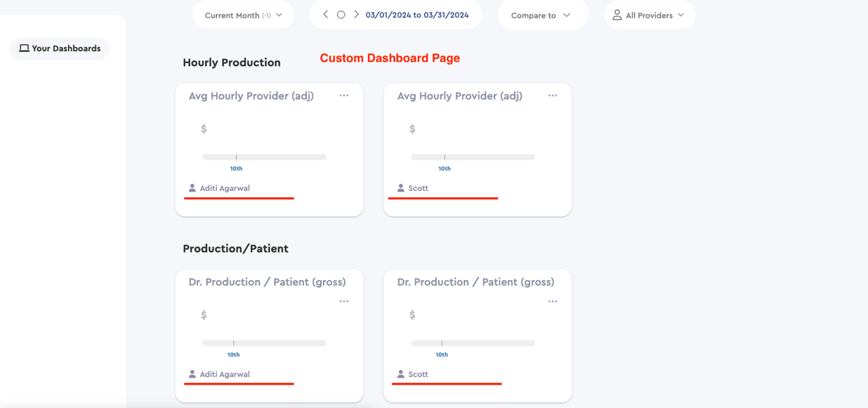
Task: Open the ellipsis menu on Aditi Agarwal's hourly card
Action: 344,95
